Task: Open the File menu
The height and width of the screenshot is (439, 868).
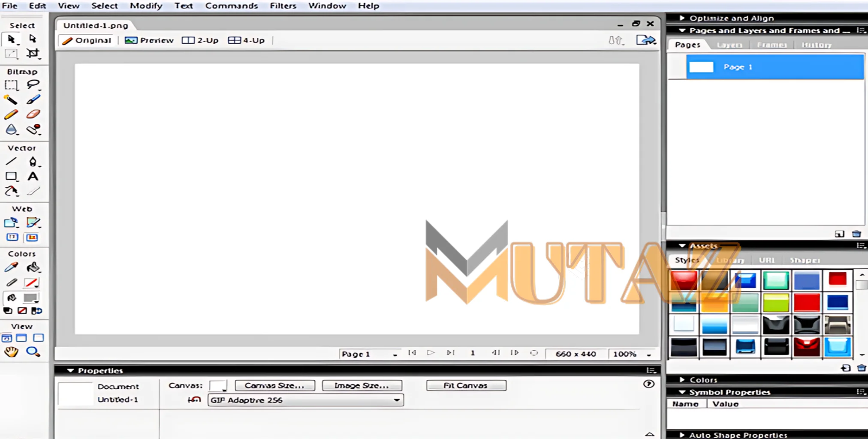Action: tap(10, 6)
